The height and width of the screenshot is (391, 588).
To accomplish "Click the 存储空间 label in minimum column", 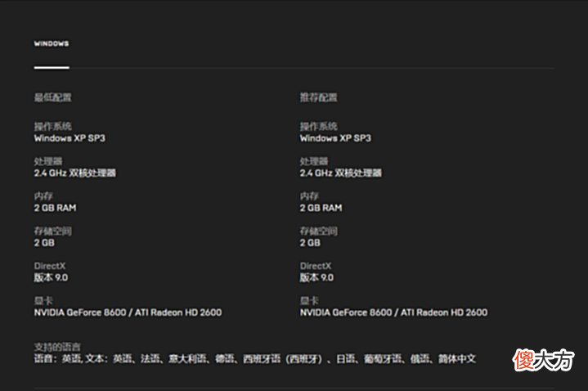I will 53,231.
